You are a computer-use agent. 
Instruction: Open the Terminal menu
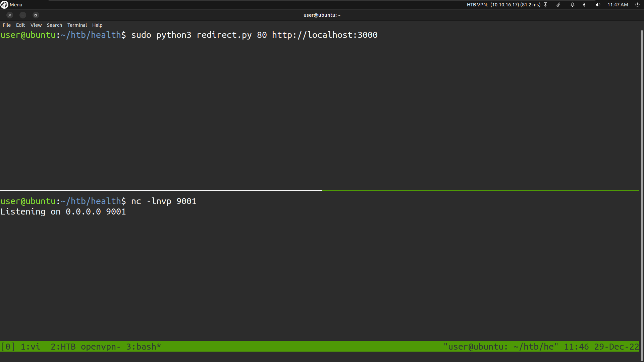pos(77,25)
